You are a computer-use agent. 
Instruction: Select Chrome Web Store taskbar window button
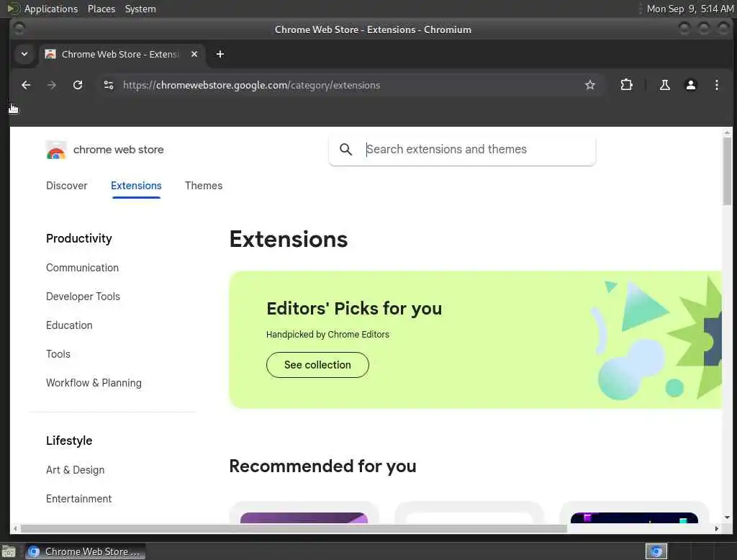[86, 551]
